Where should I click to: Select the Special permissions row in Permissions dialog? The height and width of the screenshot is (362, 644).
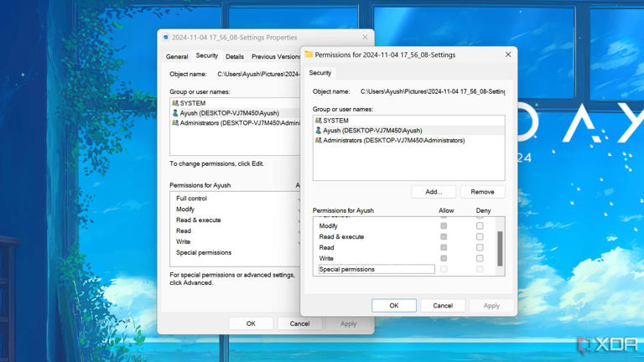click(x=375, y=270)
